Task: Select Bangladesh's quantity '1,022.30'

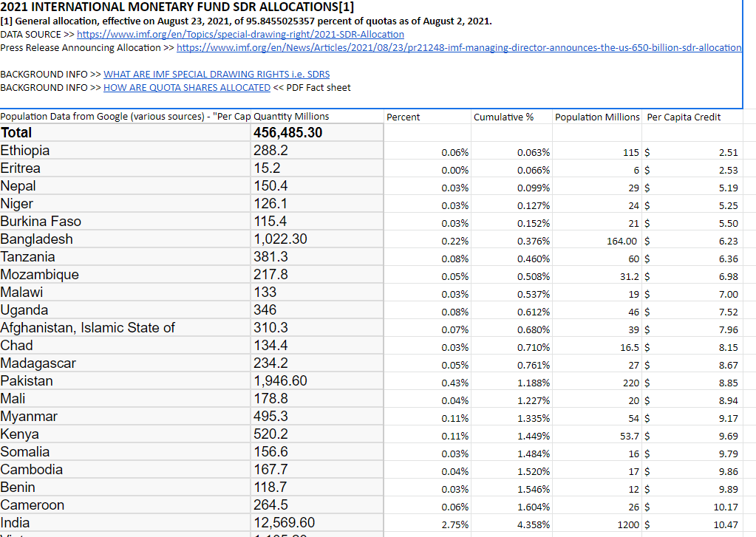Action: [317, 239]
